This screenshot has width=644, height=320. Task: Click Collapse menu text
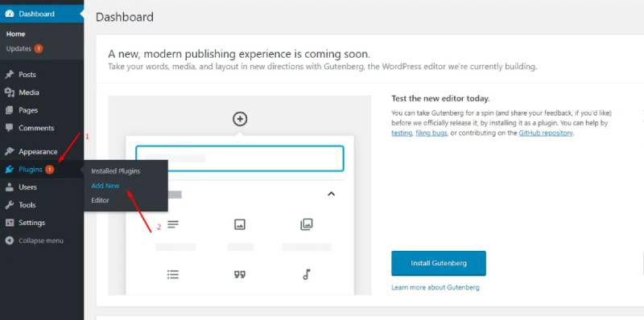[41, 241]
